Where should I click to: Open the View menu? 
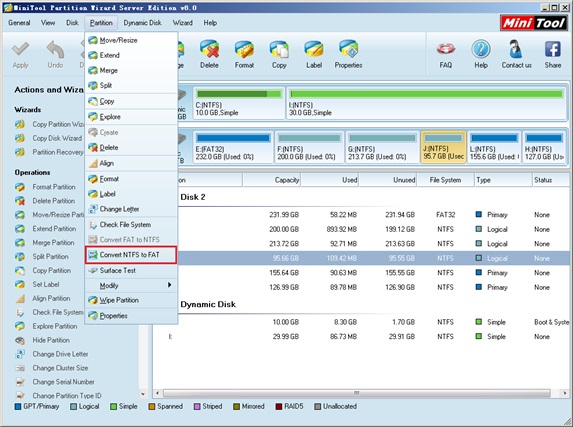48,23
